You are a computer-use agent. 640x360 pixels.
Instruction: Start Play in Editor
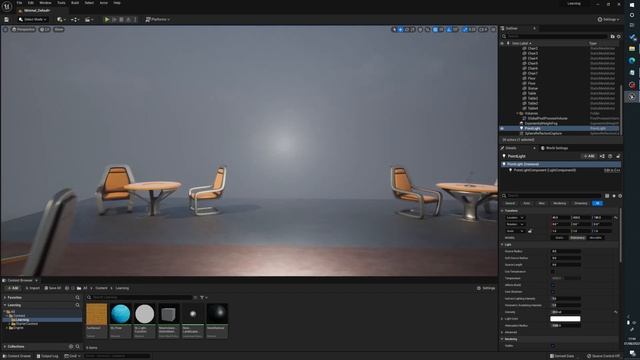coord(107,19)
